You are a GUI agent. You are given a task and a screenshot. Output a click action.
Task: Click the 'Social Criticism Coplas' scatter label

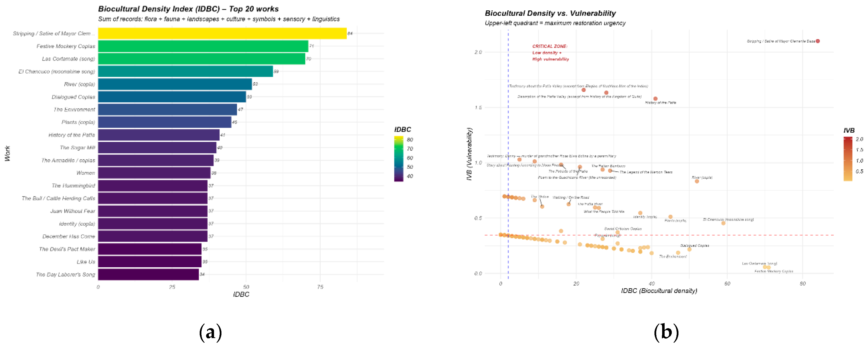tap(623, 229)
